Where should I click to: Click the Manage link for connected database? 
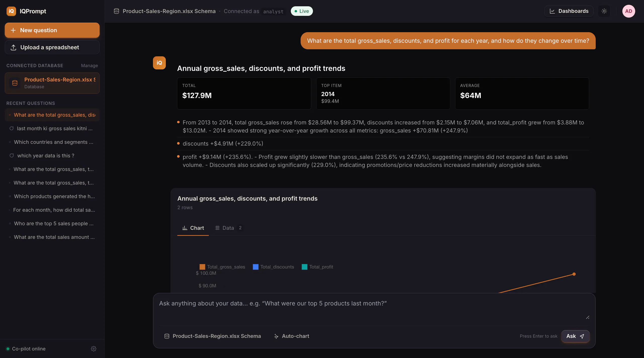click(89, 66)
